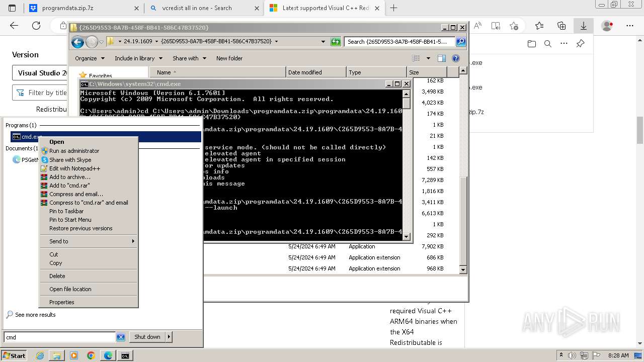Open new Edge tab
Image resolution: width=644 pixels, height=362 pixels.
coord(393,8)
